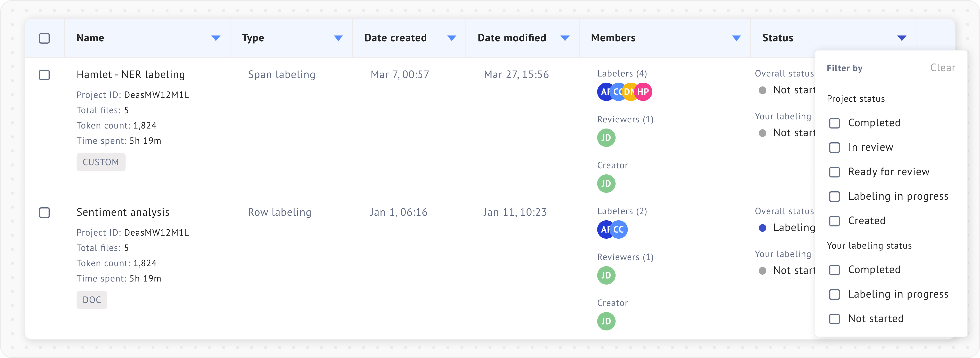Enable the In review project status filter
The image size is (980, 358).
click(x=834, y=147)
